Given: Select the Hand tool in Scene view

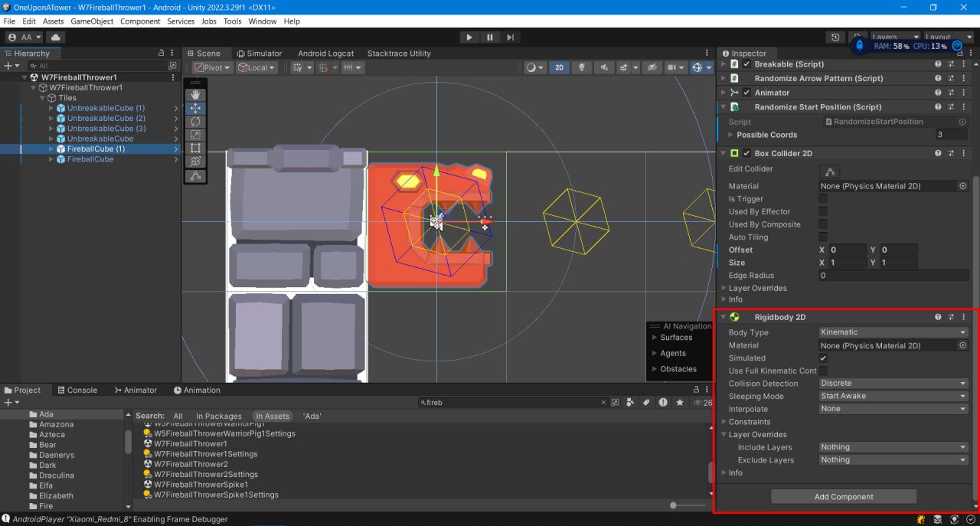Looking at the screenshot, I should pos(195,94).
